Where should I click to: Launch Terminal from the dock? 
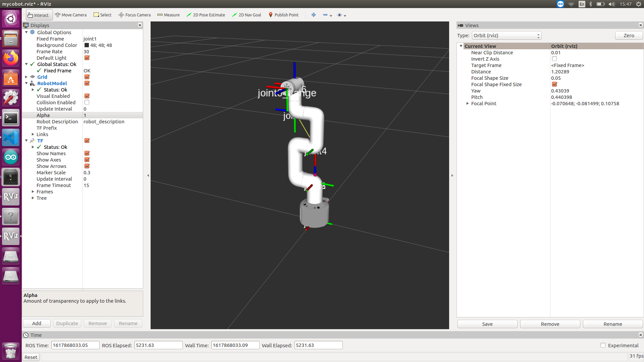pyautogui.click(x=11, y=118)
